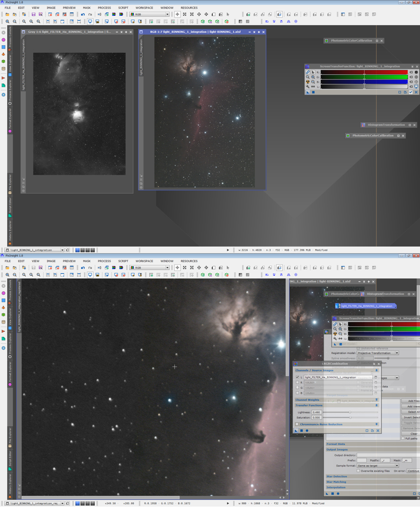Click the Undo arrow in the top toolbar
Viewport: 420px width, 525px height.
point(83,14)
